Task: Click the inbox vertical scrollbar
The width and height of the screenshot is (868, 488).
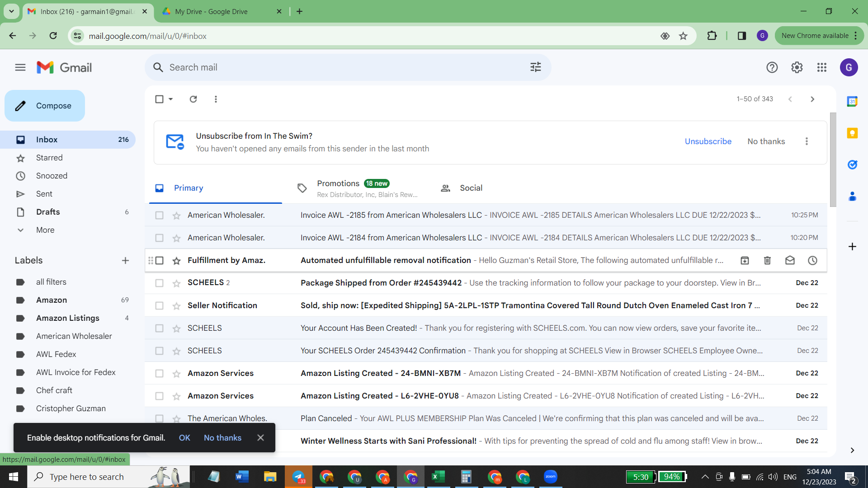Action: pos(833,160)
